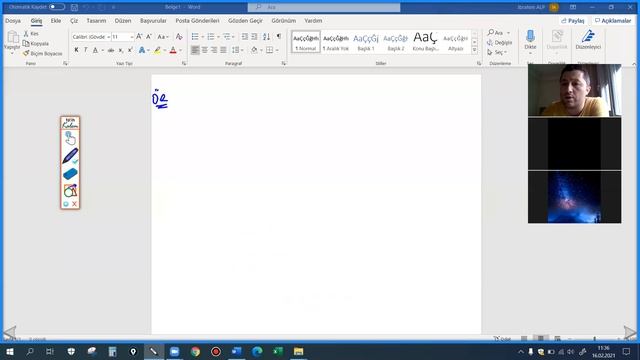
Task: Switch to the Görünüm tab
Action: click(284, 20)
